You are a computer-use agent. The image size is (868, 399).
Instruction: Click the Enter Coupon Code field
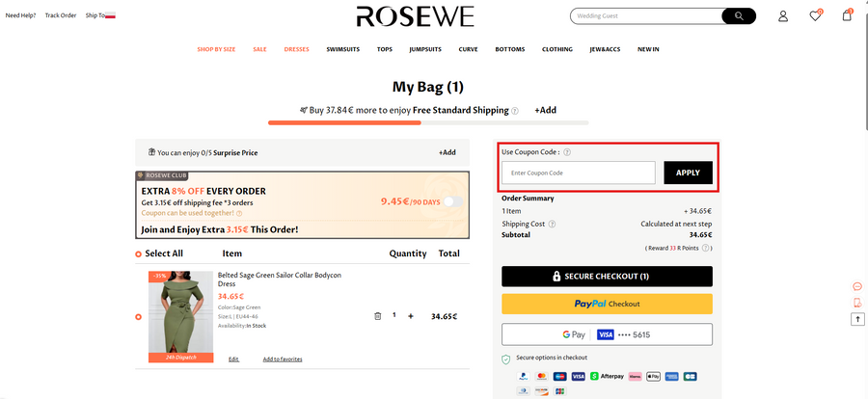click(x=579, y=173)
